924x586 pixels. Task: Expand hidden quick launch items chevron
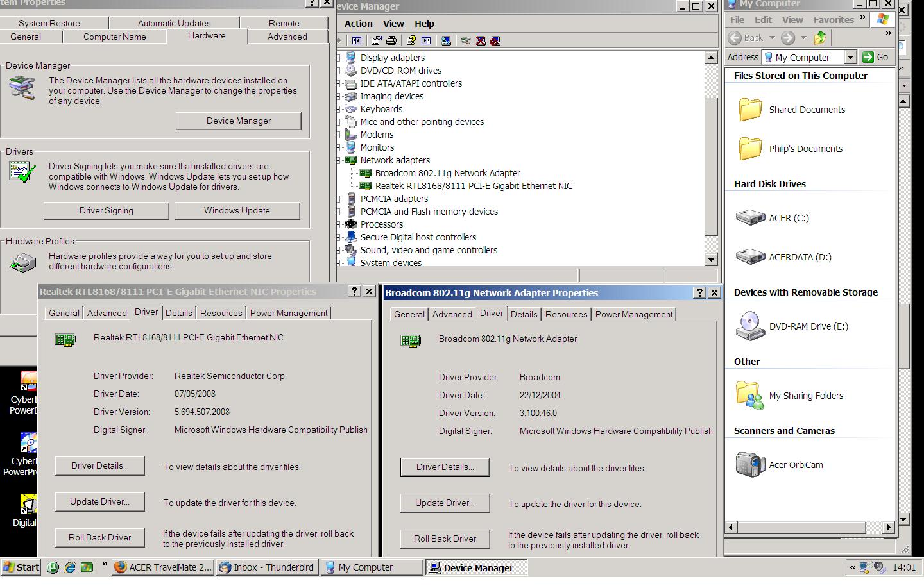pyautogui.click(x=104, y=565)
